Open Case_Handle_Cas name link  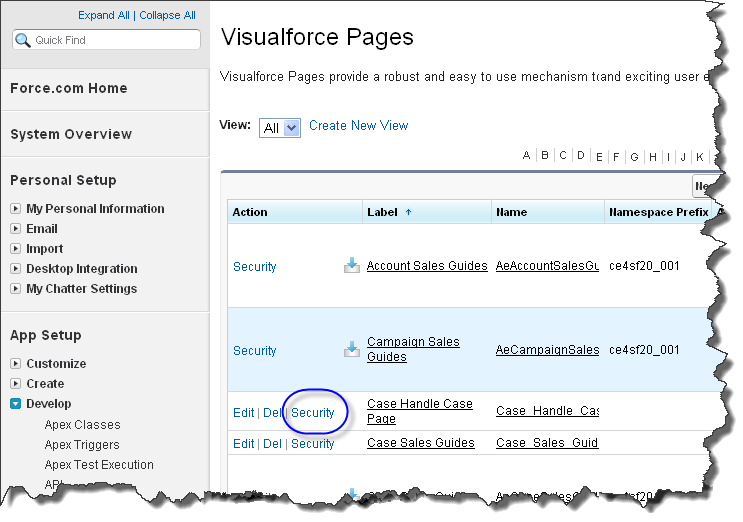pyautogui.click(x=547, y=411)
